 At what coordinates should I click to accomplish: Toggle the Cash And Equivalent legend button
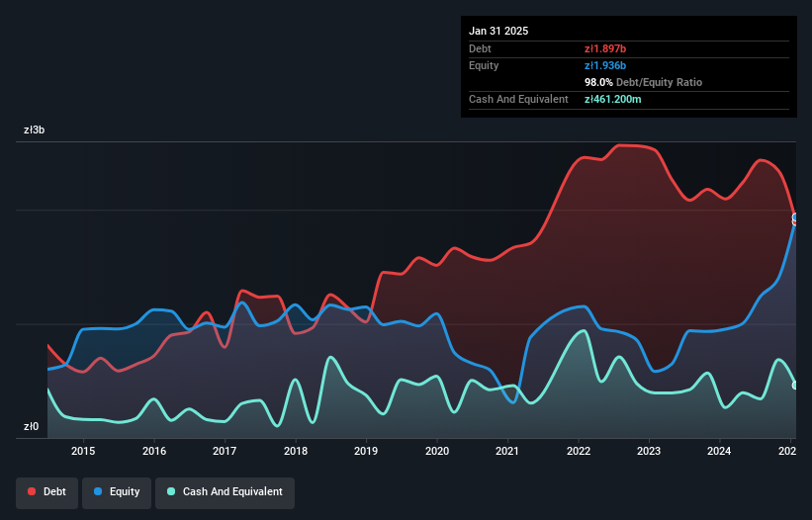(x=225, y=492)
